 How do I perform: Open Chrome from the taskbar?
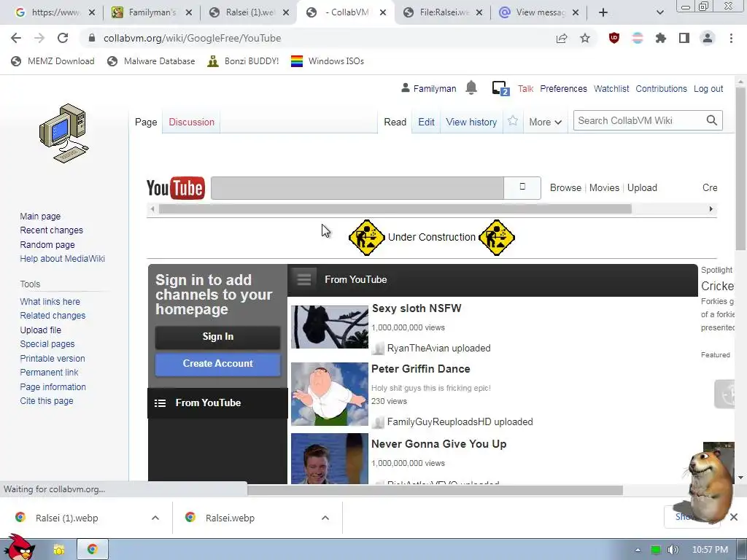[x=93, y=549]
